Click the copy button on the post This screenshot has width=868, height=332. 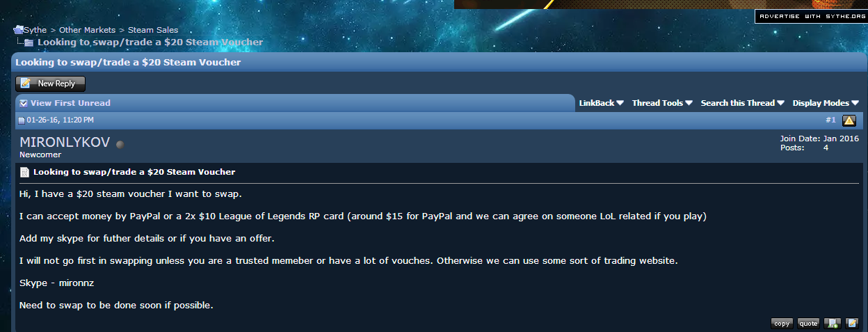click(782, 323)
